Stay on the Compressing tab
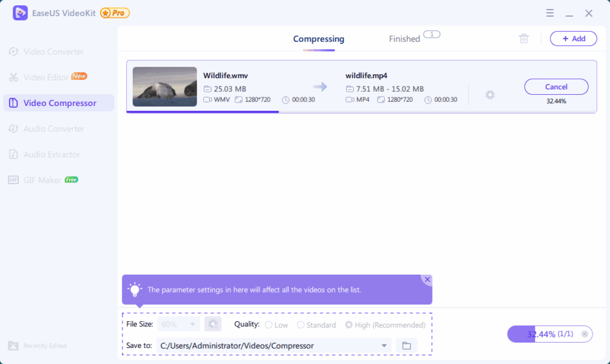The image size is (610, 364). pyautogui.click(x=318, y=38)
